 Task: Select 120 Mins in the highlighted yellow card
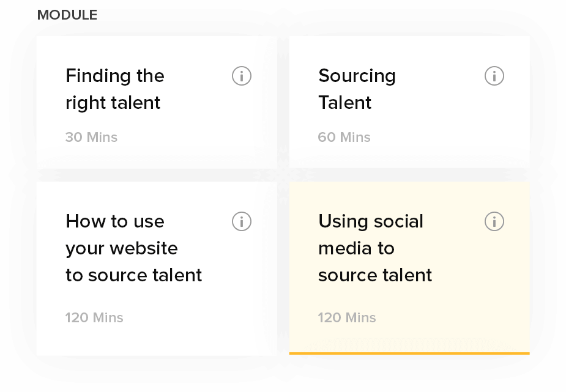click(x=347, y=318)
